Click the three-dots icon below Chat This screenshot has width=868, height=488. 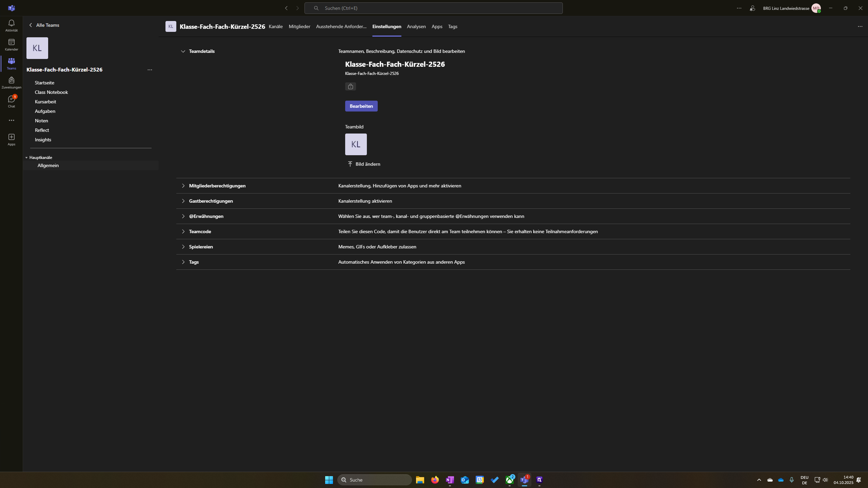point(11,120)
